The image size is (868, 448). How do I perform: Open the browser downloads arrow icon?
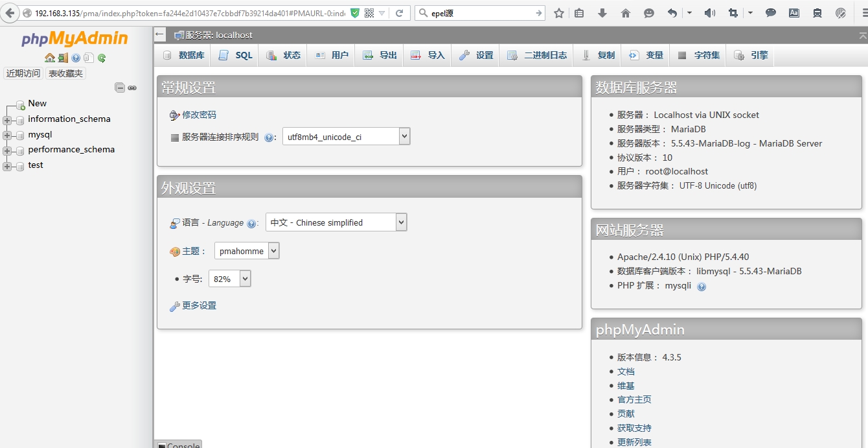[602, 13]
